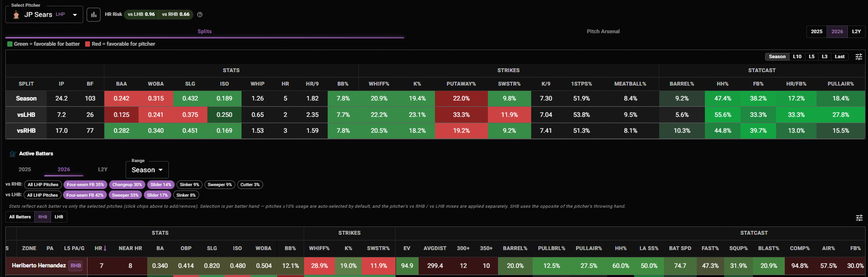Click JP Sears pitcher avatar icon
The image size is (868, 277).
coord(16,15)
